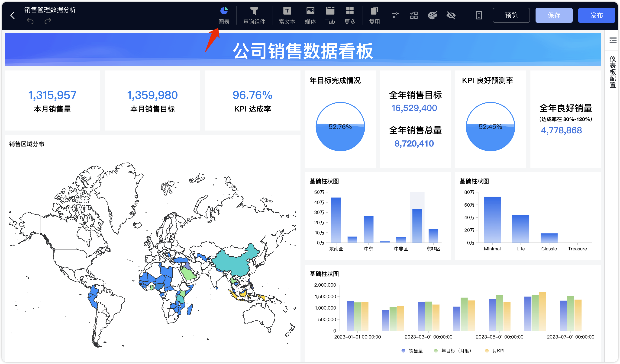620x364 pixels.
Task: Click the 东南亚 bar in chart
Action: click(x=336, y=220)
